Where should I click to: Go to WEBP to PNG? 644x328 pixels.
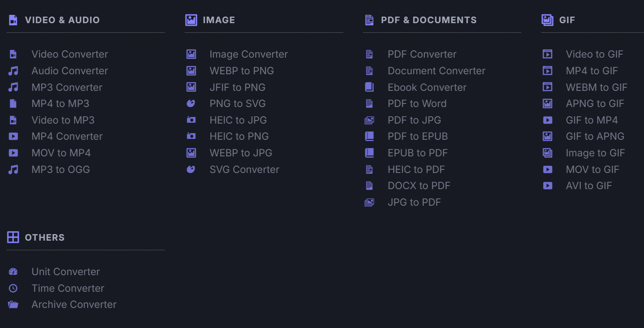click(x=242, y=71)
